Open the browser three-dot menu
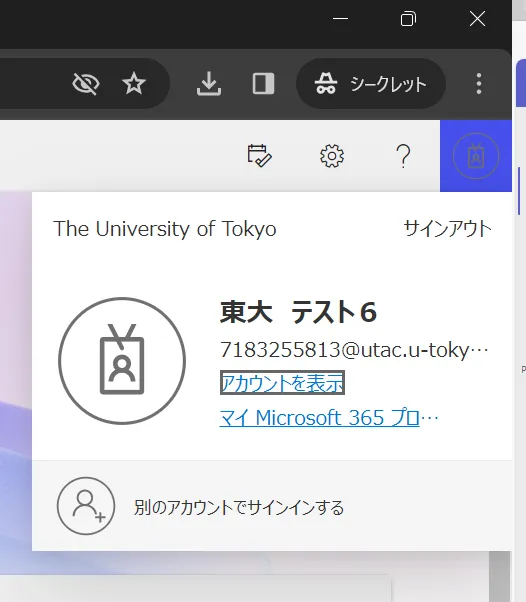Screen dimensions: 526x602 pos(478,83)
